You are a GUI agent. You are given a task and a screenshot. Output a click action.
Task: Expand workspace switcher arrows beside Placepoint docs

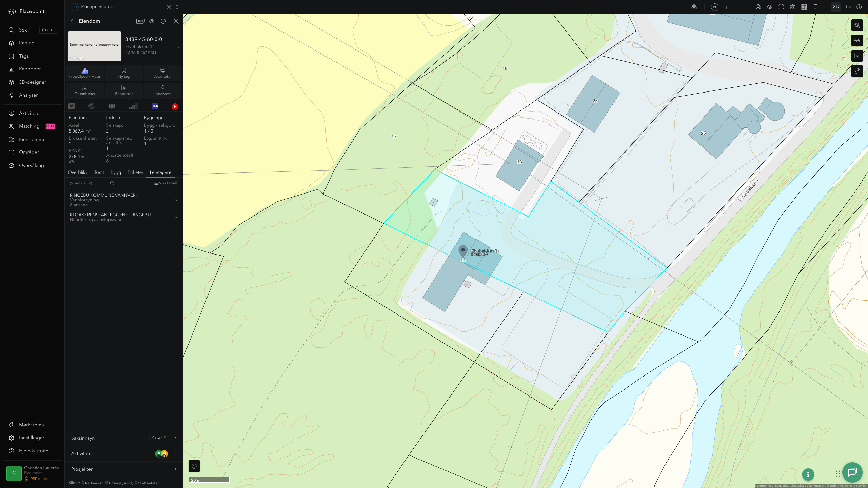177,7
